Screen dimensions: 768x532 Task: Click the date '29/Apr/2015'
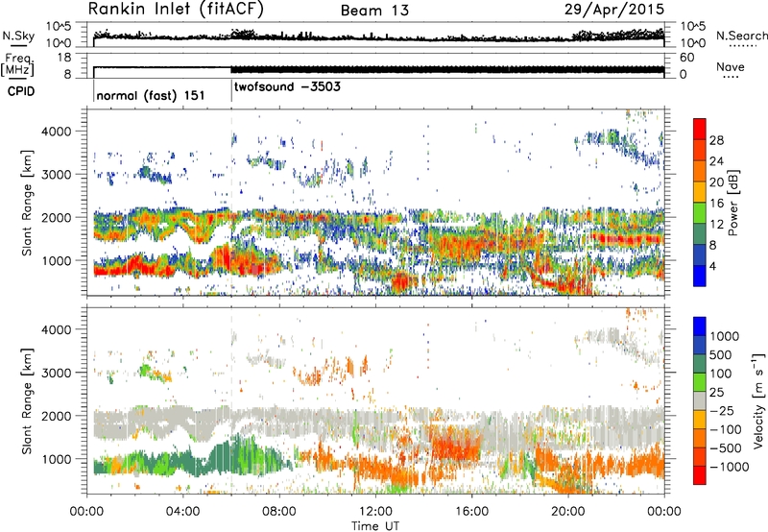[614, 10]
